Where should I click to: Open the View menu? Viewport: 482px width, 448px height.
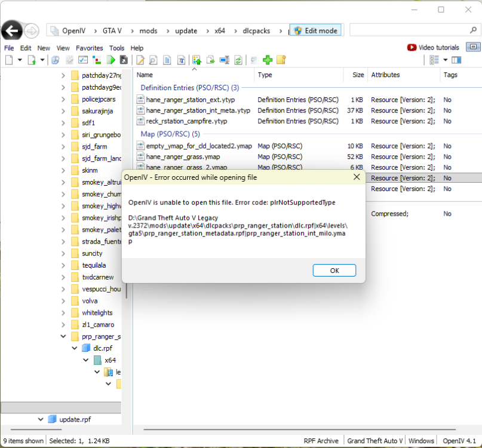(x=63, y=48)
